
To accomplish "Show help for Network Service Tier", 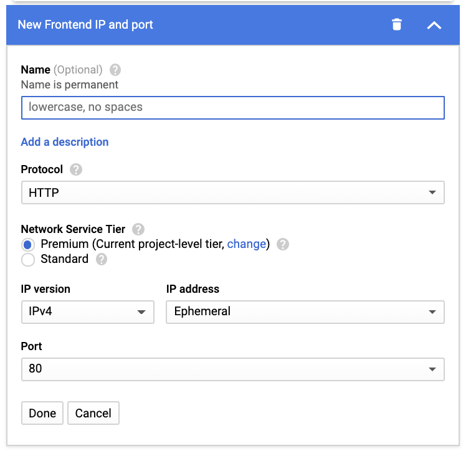I will [138, 229].
